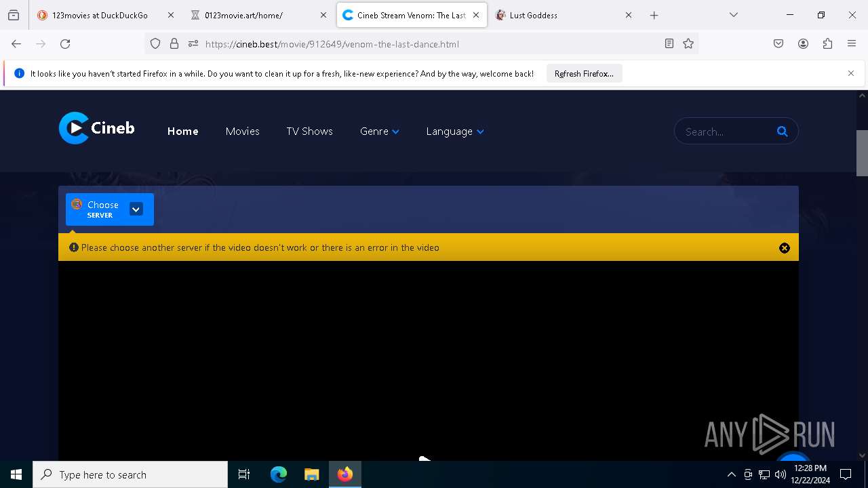Viewport: 868px width, 488px height.
Task: Open the Save to Pocket icon
Action: 778,44
